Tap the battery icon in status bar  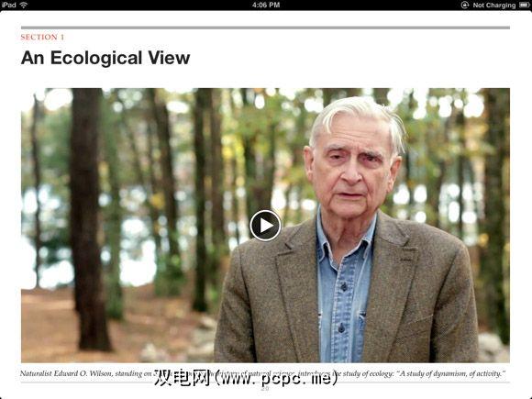click(524, 5)
